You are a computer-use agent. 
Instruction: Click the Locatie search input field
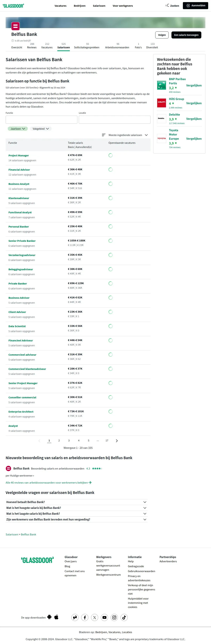click(x=115, y=119)
